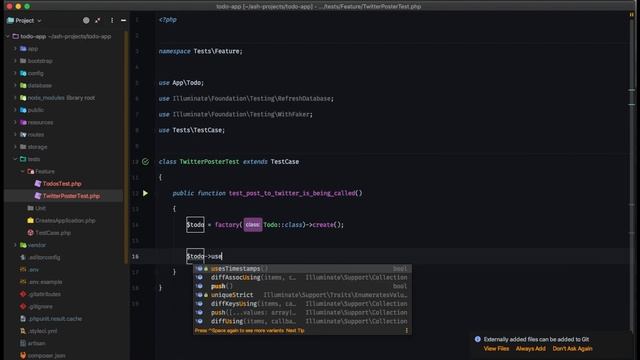This screenshot has height=360, width=640.
Task: Open the .env.example file
Action: (45, 282)
